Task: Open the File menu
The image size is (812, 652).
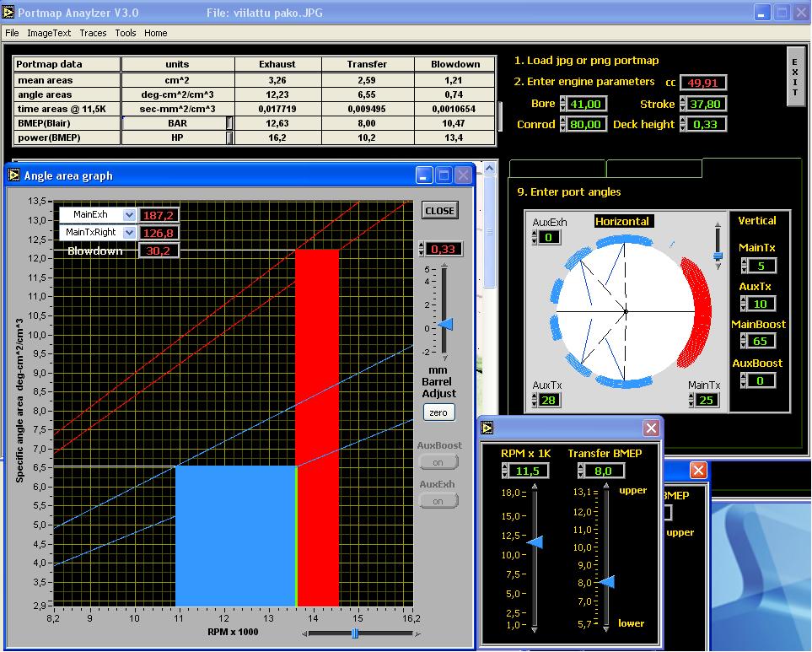Action: 12,33
